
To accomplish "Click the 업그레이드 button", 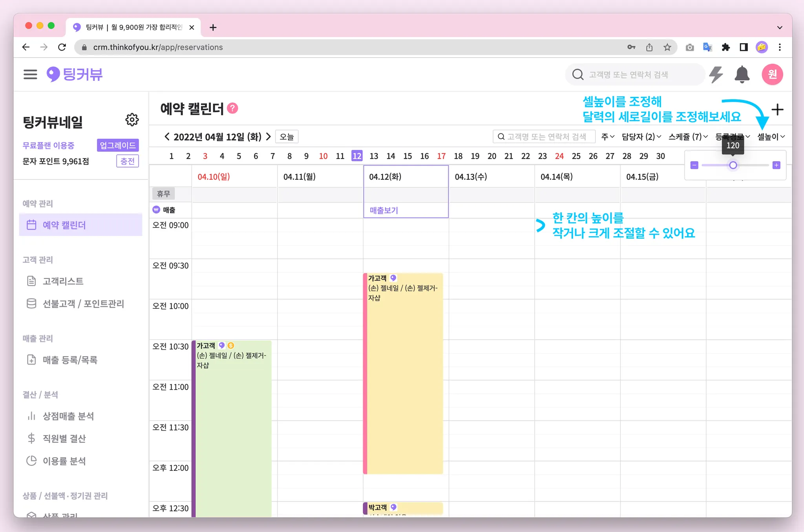I will [117, 145].
